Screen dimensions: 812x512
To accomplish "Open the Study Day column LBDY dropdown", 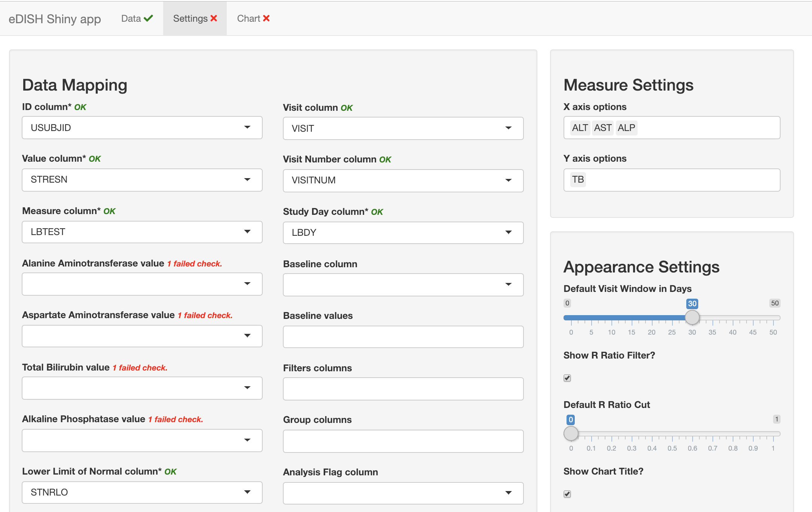I will pyautogui.click(x=403, y=233).
